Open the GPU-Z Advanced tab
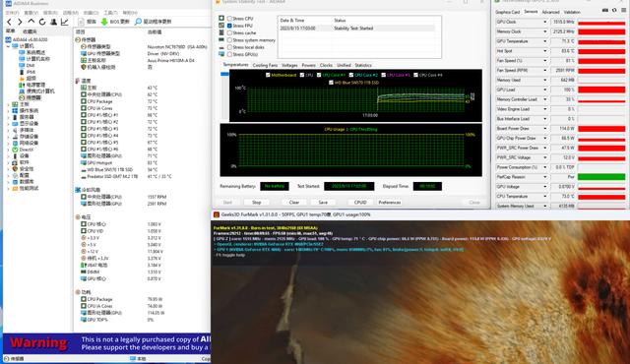Screen dimensions: 630x364 pyautogui.click(x=550, y=12)
